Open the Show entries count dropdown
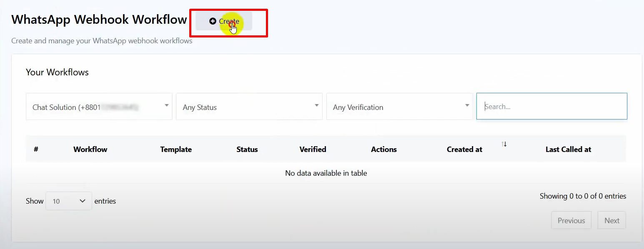The height and width of the screenshot is (249, 644). (69, 201)
